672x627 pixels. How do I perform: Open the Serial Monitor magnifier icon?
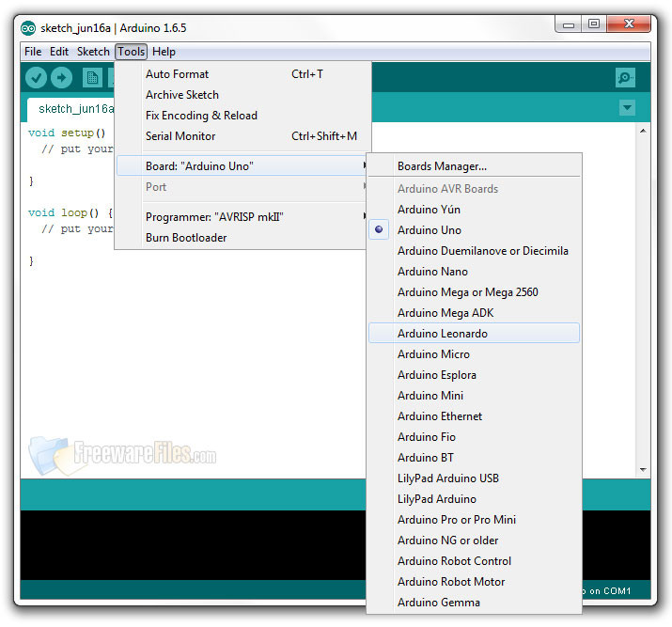coord(625,78)
